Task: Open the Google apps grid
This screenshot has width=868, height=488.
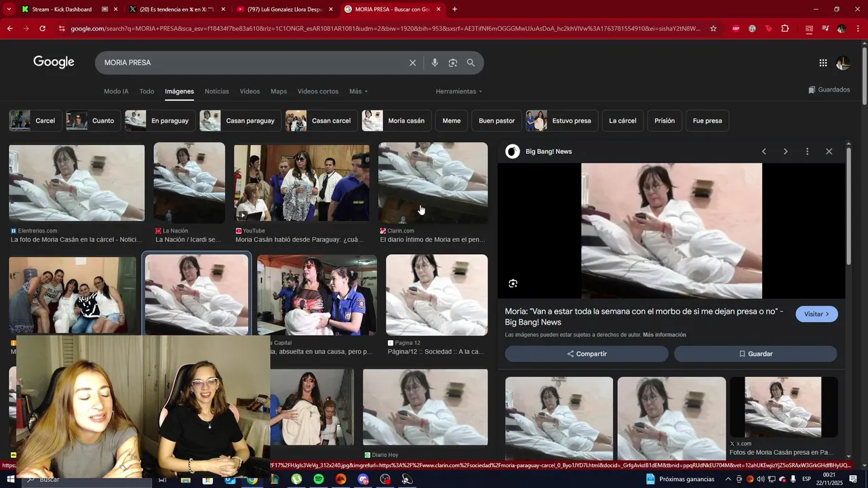Action: pos(823,63)
